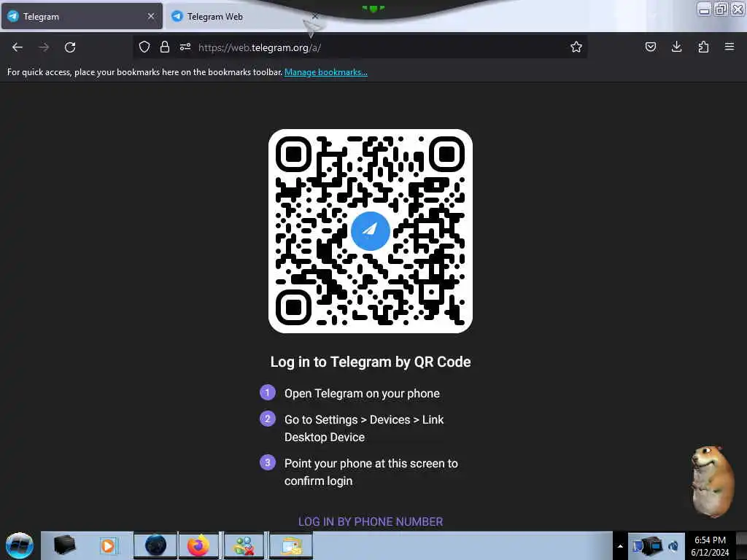Restore down the browser window
Screen dimensions: 747x560
pyautogui.click(x=721, y=9)
